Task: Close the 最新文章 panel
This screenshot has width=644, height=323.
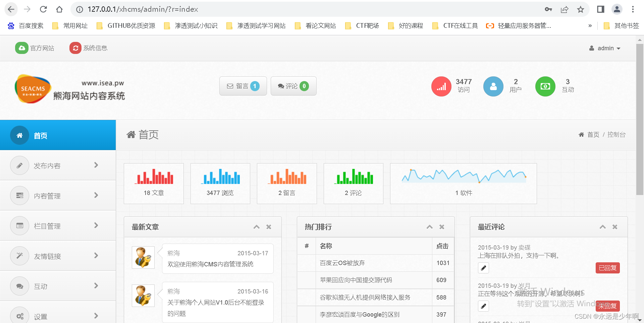Action: coord(269,227)
